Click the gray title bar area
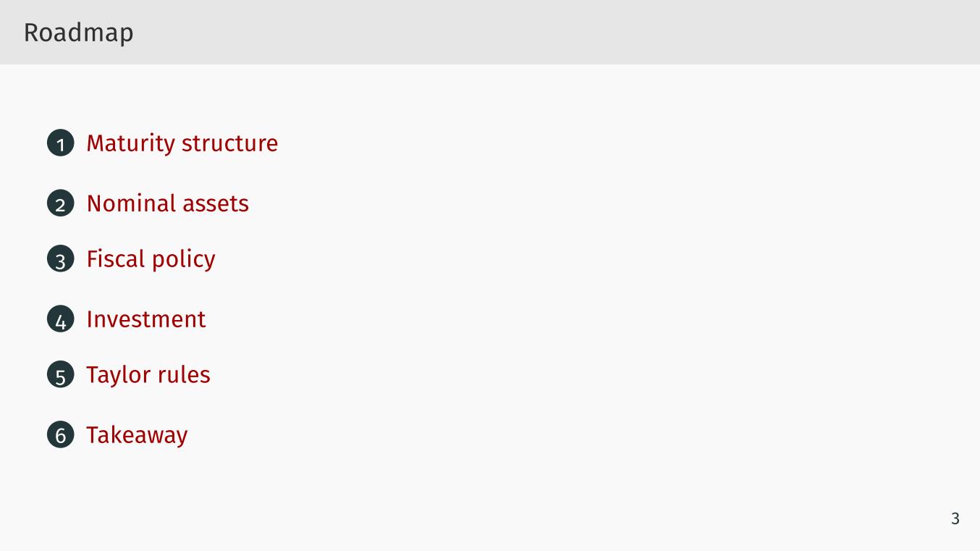The height and width of the screenshot is (551, 980). pyautogui.click(x=490, y=32)
